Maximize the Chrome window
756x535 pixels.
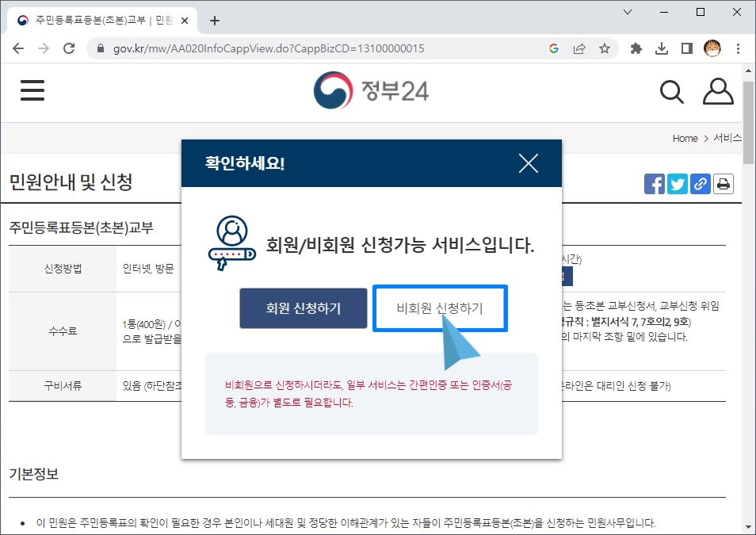point(701,12)
